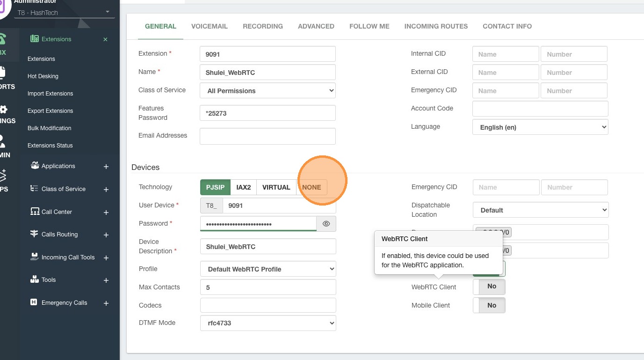644x360 pixels.
Task: Click the Calls Routing icon
Action: [34, 234]
